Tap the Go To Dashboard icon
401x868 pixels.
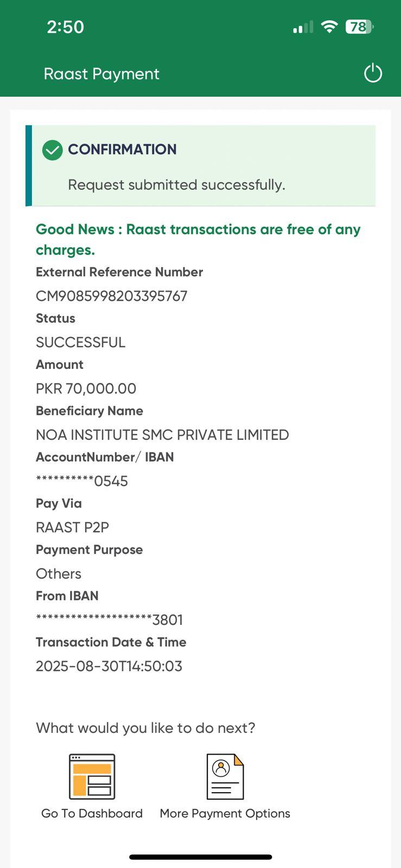92,776
